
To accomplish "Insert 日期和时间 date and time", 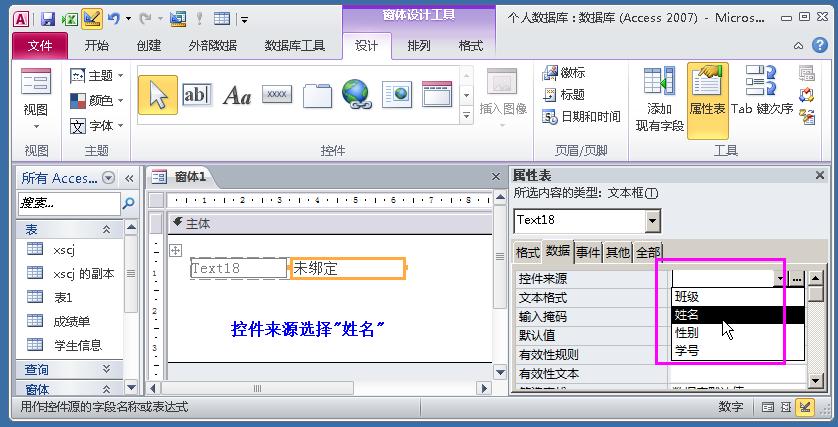I will 581,117.
